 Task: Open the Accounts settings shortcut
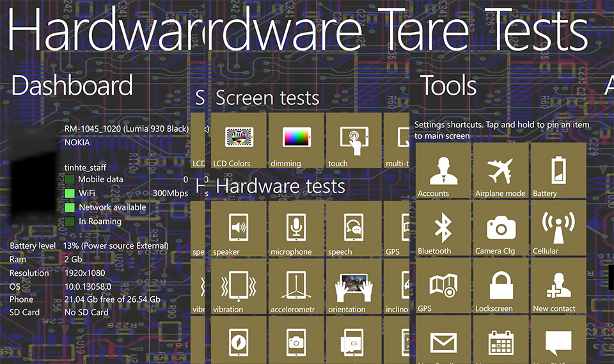tap(443, 170)
